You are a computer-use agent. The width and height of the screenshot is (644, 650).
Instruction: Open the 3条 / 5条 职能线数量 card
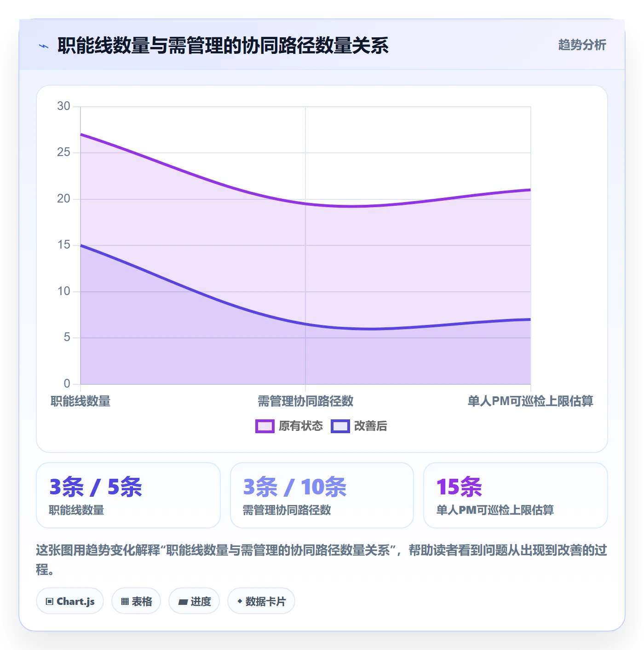coord(128,495)
